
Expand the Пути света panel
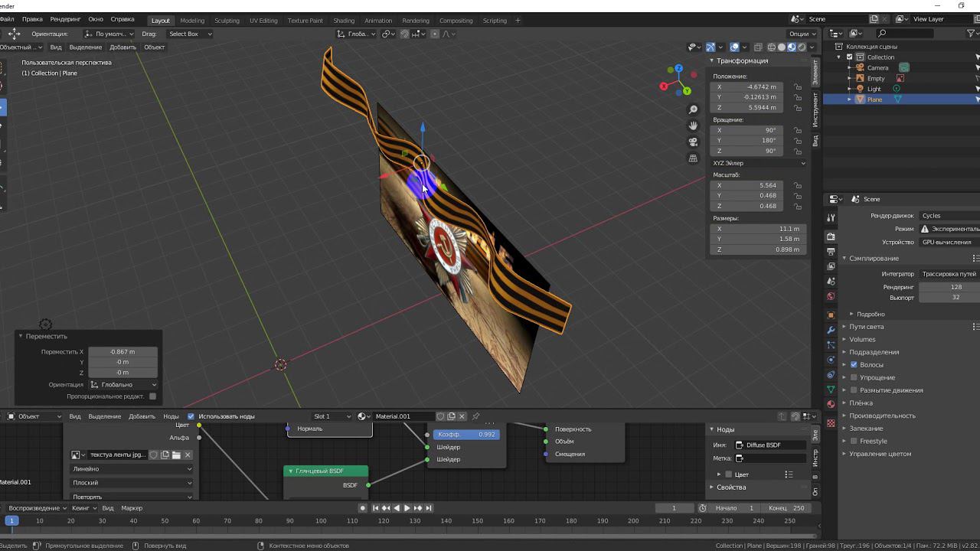[x=866, y=327]
